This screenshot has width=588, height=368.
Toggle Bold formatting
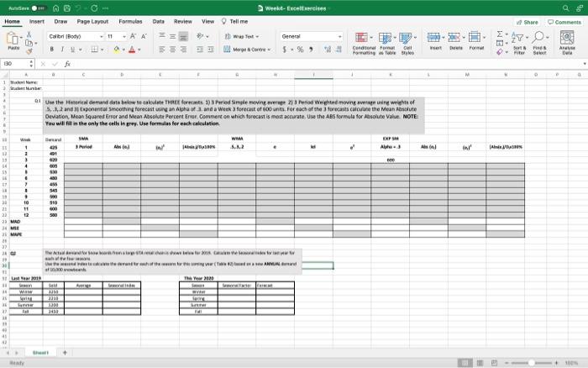[x=52, y=49]
